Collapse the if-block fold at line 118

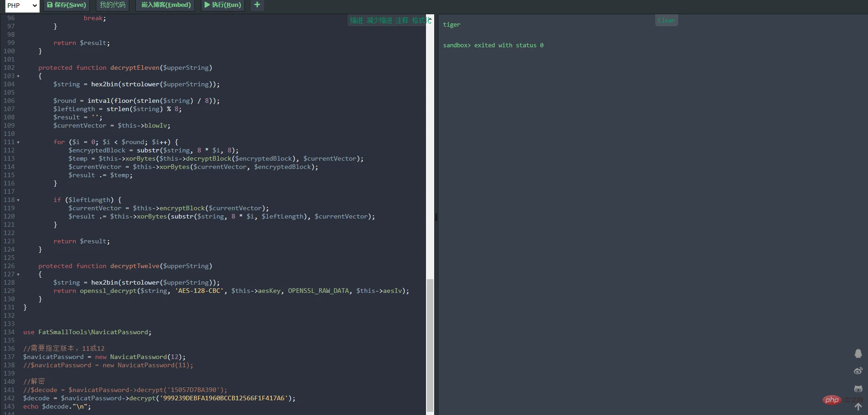click(x=18, y=200)
